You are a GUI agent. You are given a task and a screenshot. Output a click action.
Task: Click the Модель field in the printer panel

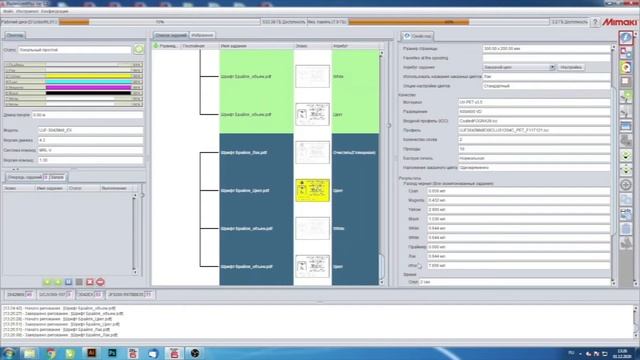pyautogui.click(x=91, y=130)
